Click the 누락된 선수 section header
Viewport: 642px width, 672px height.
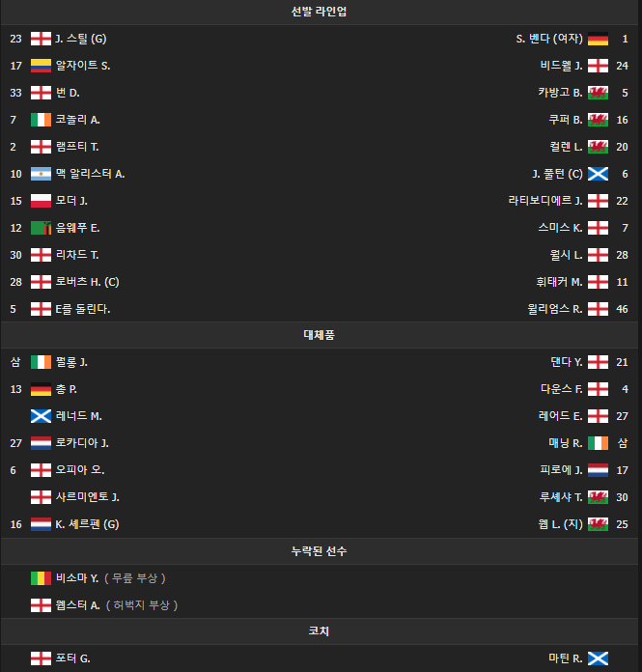(320, 551)
